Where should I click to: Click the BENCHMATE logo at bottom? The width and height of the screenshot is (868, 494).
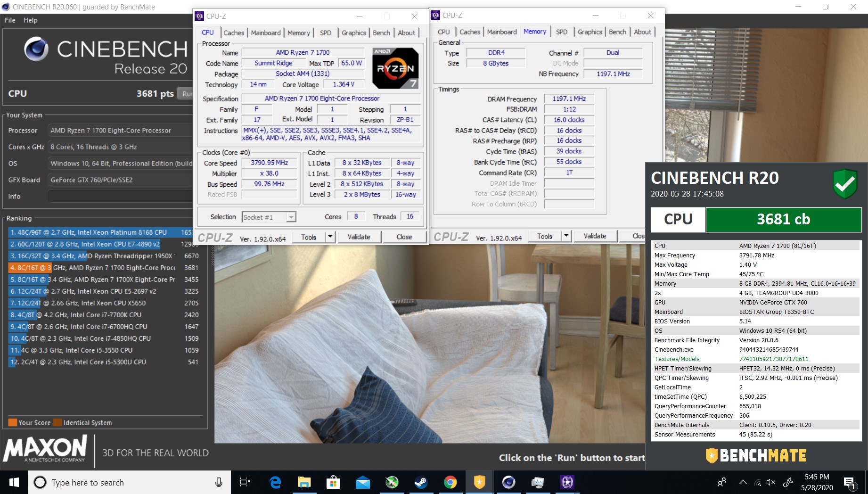[x=756, y=455]
